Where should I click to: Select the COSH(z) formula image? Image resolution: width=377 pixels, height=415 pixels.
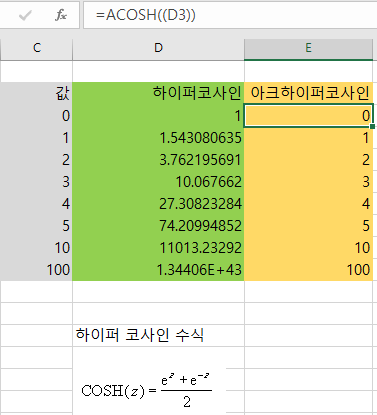point(147,390)
